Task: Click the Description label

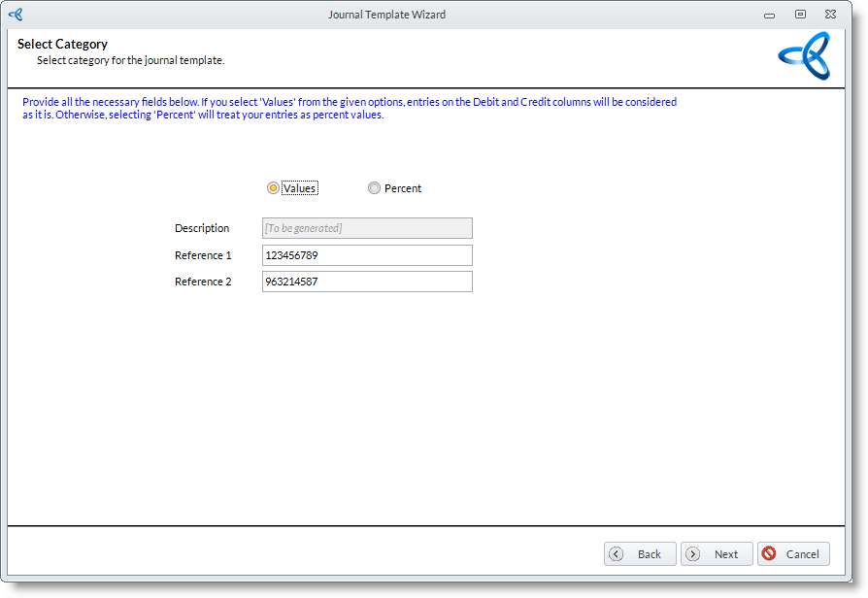Action: point(202,228)
